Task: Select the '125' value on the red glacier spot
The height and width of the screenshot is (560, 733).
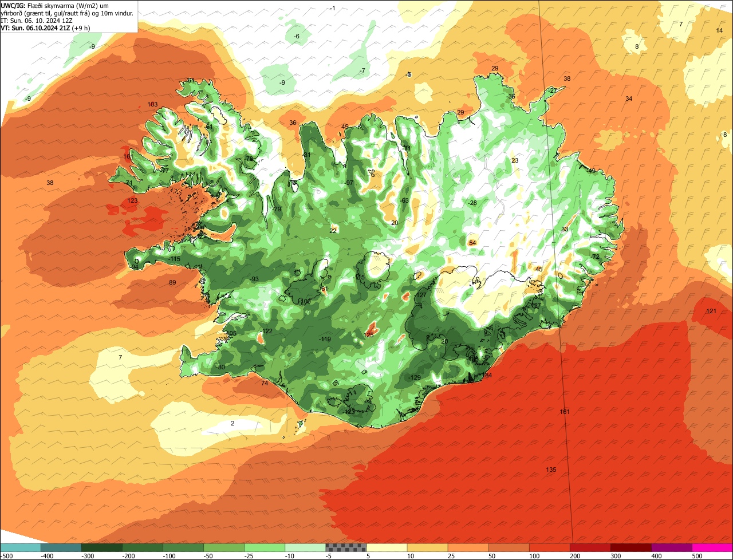Action: 369,335
